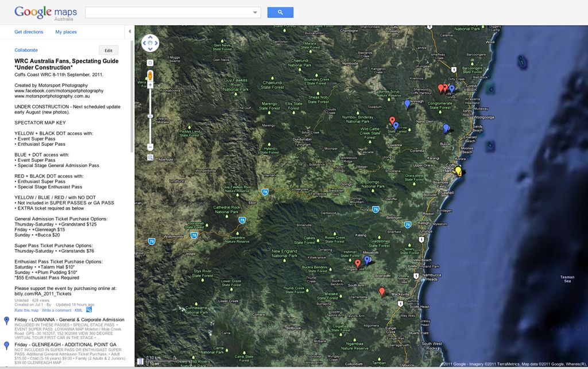
Task: Click the www.facebook.com/motorsportphotography text
Action: pos(59,91)
